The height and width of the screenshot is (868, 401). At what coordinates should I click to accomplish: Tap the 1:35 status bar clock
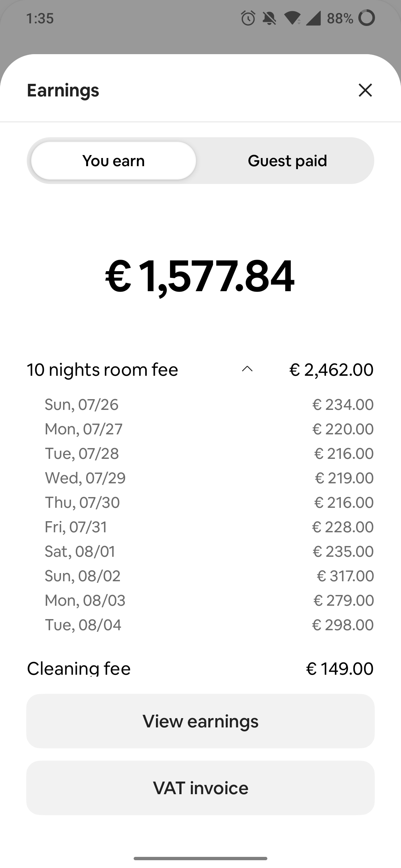pos(40,18)
